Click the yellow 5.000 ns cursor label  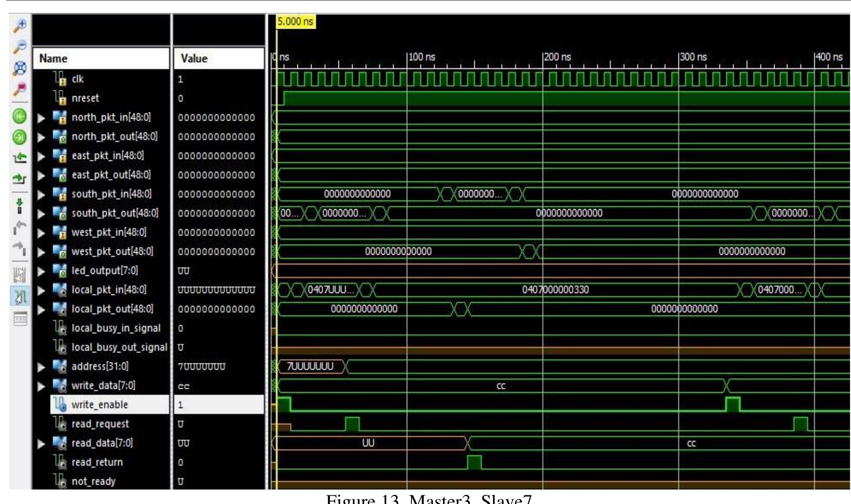(295, 22)
